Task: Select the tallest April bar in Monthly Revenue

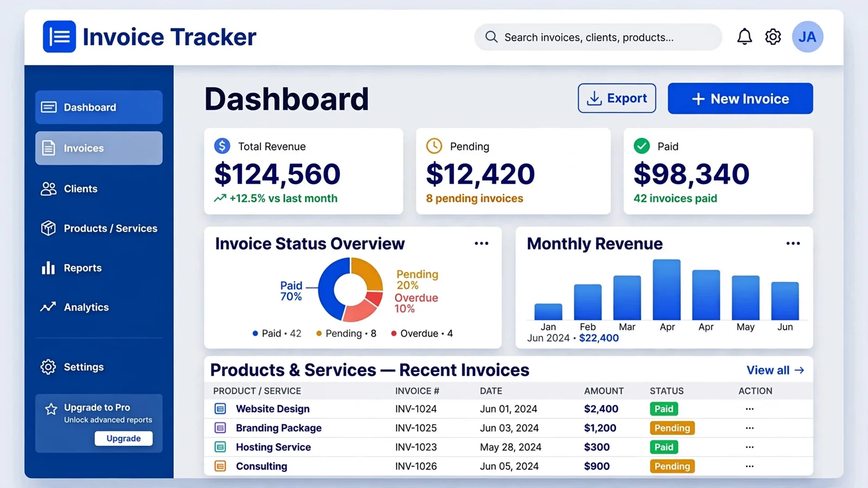Action: pos(667,290)
